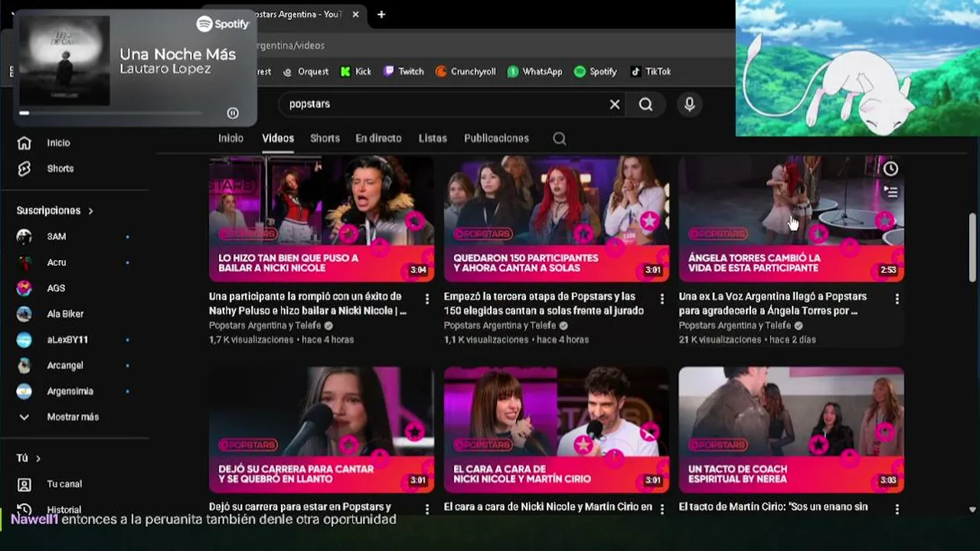
Task: Open options for the Nathy Peluso video
Action: 427,298
